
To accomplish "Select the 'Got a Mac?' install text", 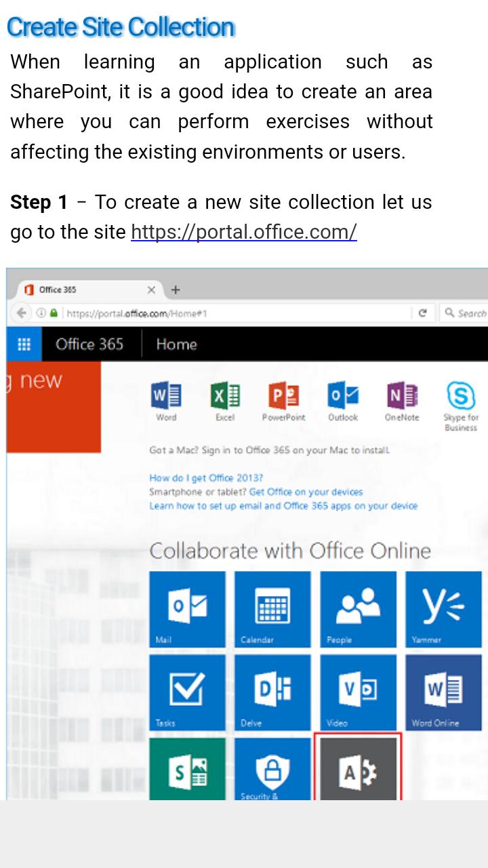I will (269, 450).
